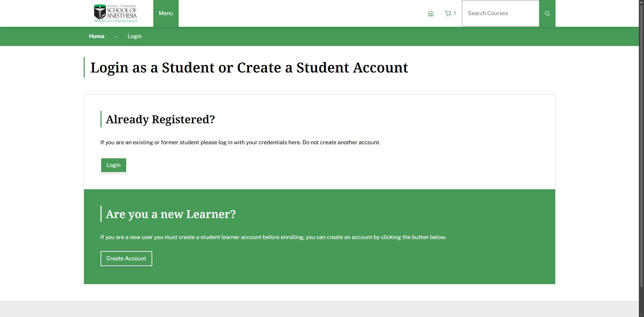Click the 'Already Registered?' heading
Image resolution: width=644 pixels, height=317 pixels.
tap(160, 120)
